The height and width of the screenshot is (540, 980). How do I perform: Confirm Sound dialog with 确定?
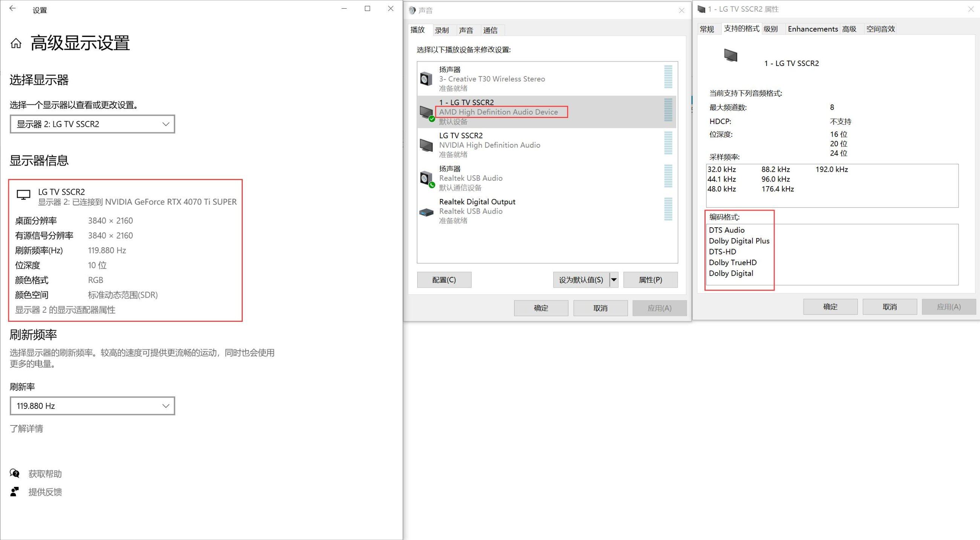click(x=541, y=308)
